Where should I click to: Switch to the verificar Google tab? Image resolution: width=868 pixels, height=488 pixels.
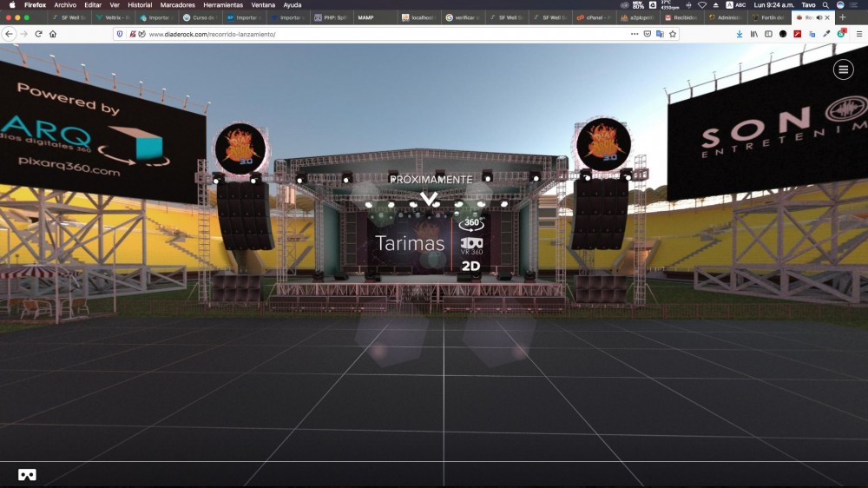point(463,17)
